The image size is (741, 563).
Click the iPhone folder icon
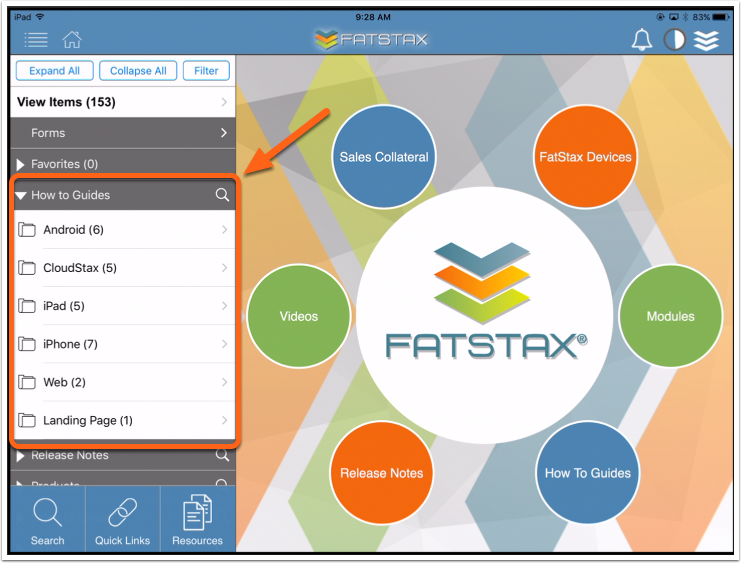27,344
